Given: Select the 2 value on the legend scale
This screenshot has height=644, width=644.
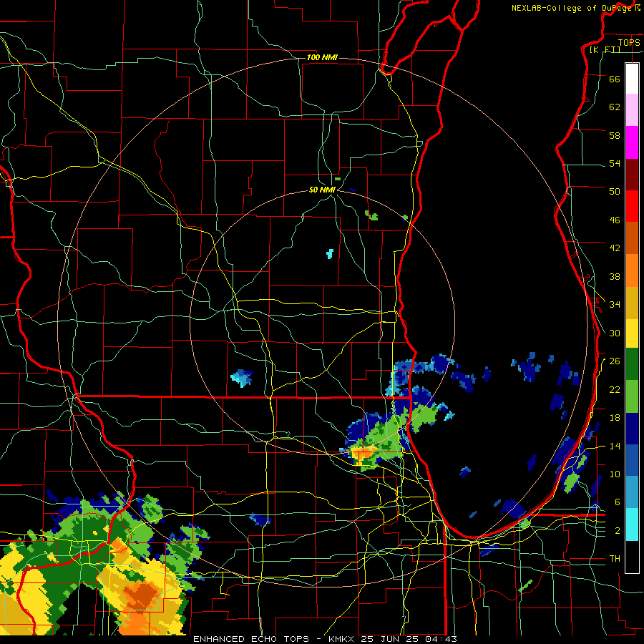Looking at the screenshot, I should coord(617,531).
